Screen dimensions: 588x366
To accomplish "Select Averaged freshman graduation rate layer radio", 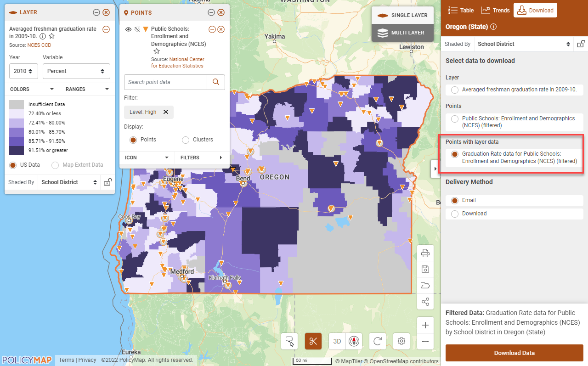I will [455, 90].
